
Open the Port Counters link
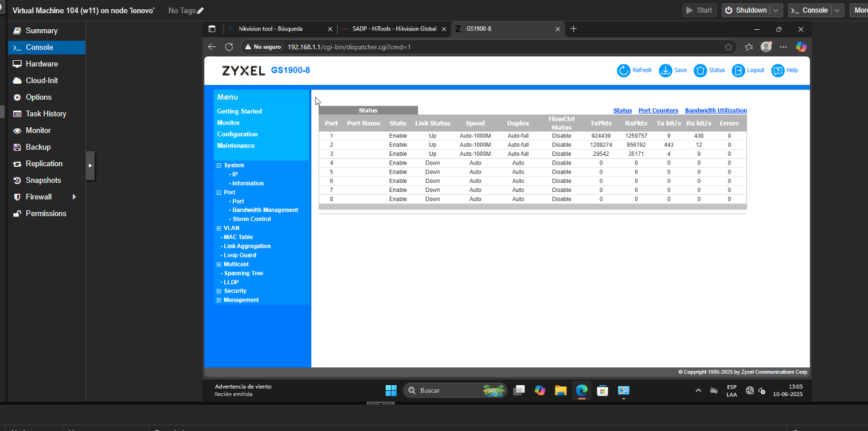point(658,111)
